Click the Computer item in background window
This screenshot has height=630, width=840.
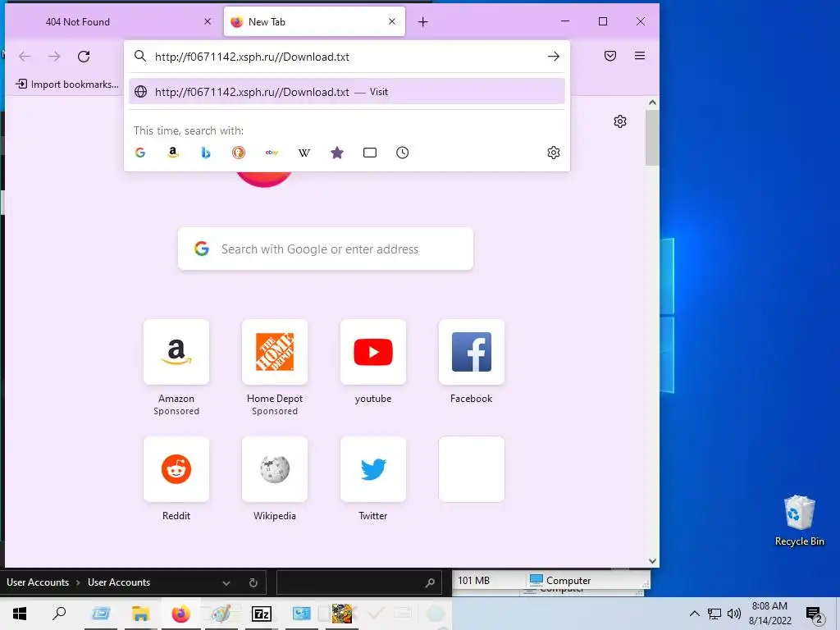click(560, 580)
